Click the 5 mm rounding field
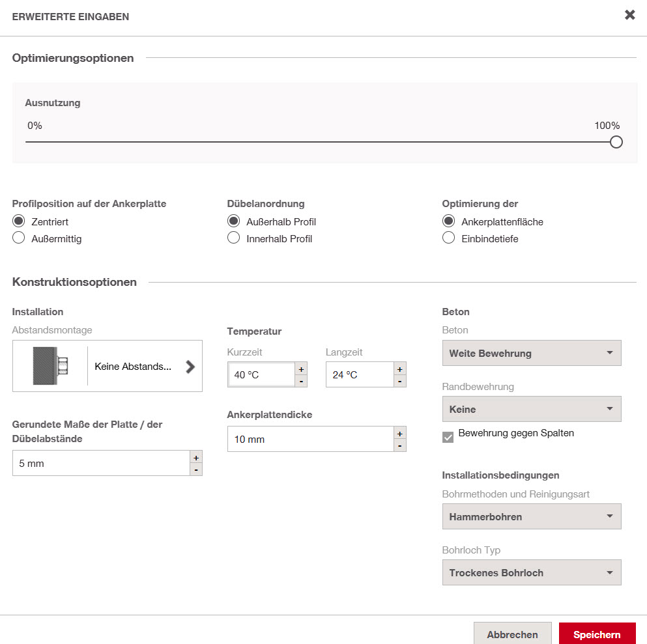 [101, 463]
